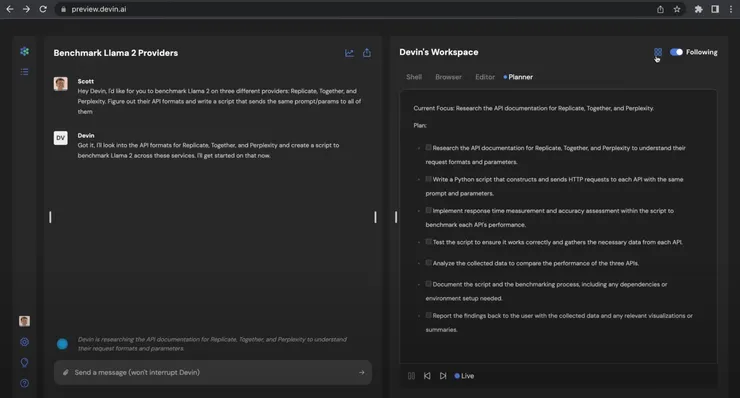
Task: Click the paperclip attachment icon
Action: pos(66,373)
